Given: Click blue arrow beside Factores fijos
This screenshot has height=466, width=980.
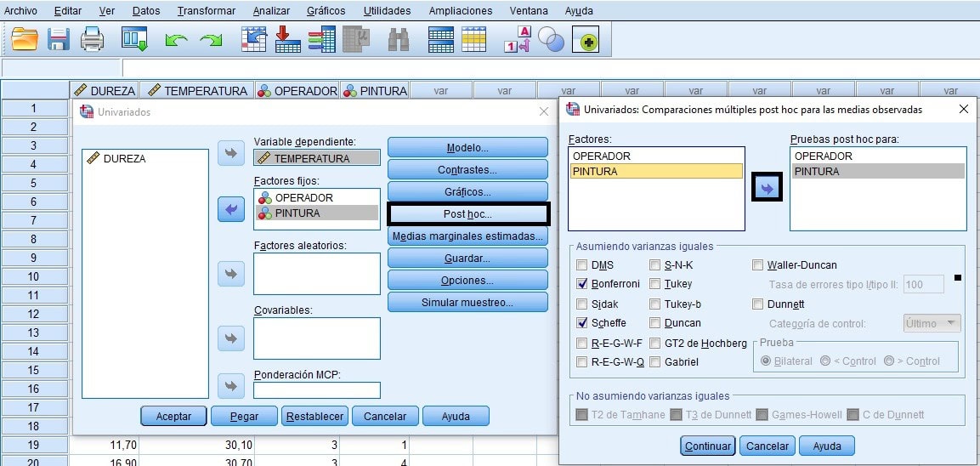Looking at the screenshot, I should coord(231,209).
